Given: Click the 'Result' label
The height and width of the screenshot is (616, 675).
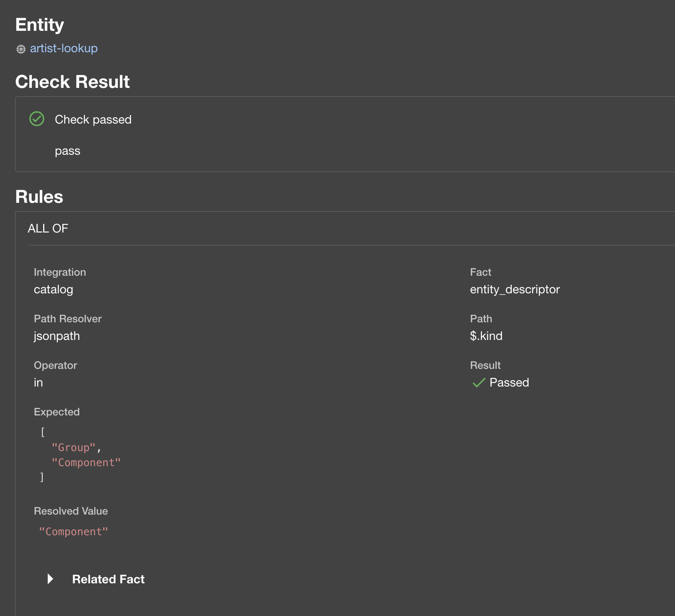Looking at the screenshot, I should [485, 365].
